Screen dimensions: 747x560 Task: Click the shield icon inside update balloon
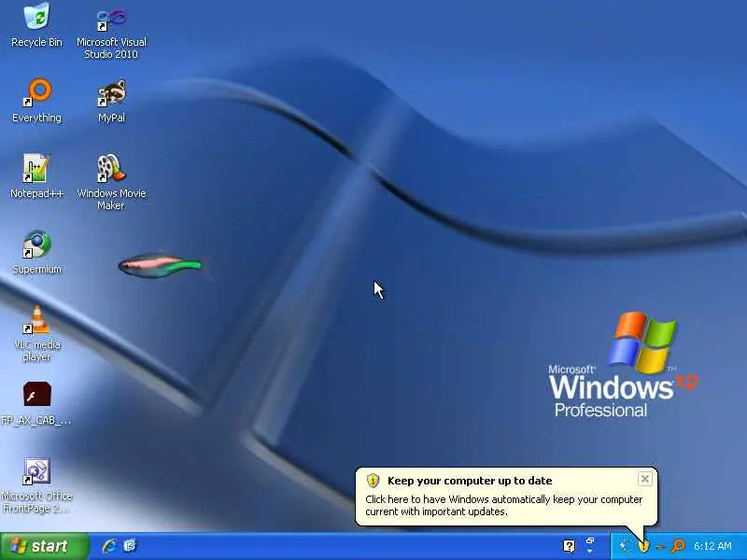(x=373, y=481)
